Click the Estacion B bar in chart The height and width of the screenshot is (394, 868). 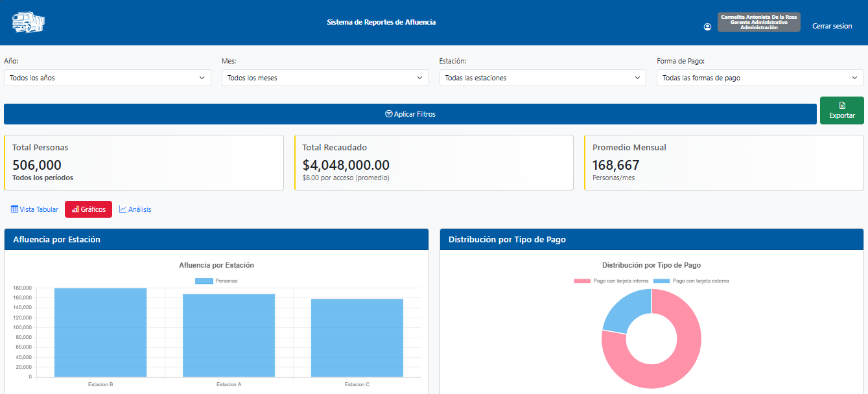click(100, 332)
